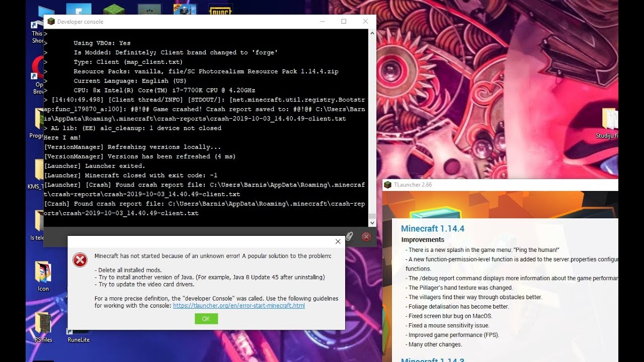Minimize the Developer console window

pos(322,22)
